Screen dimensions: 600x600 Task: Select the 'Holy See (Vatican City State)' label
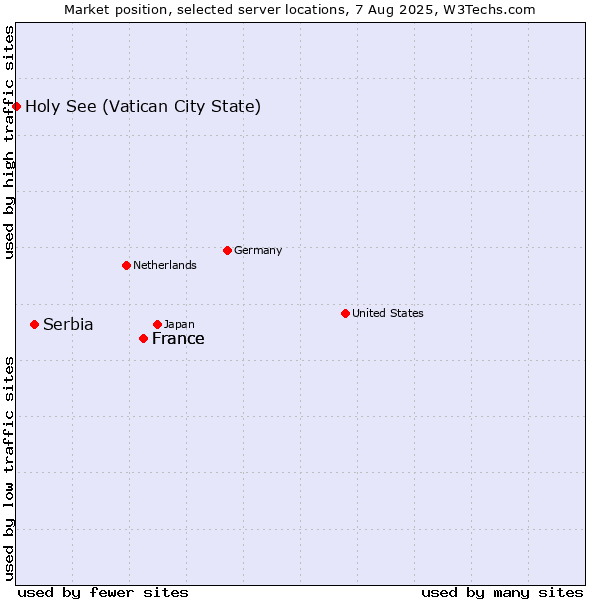143,106
